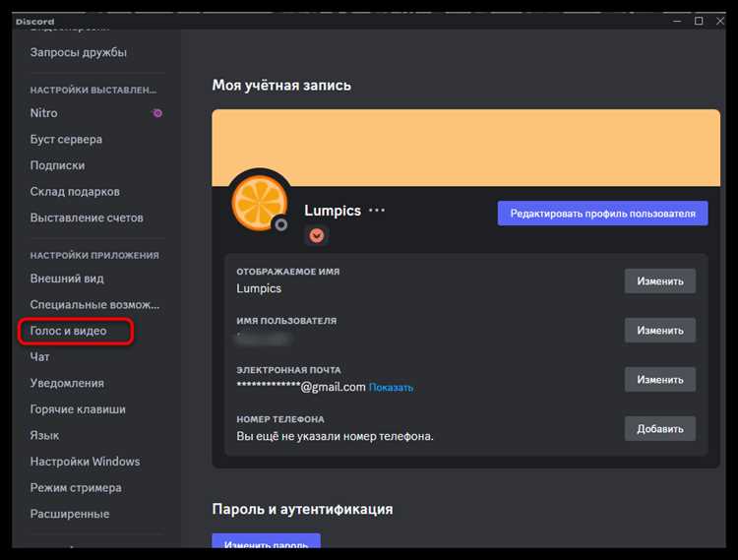Image resolution: width=738 pixels, height=560 pixels.
Task: Click Изменить пароль button
Action: pos(266,541)
